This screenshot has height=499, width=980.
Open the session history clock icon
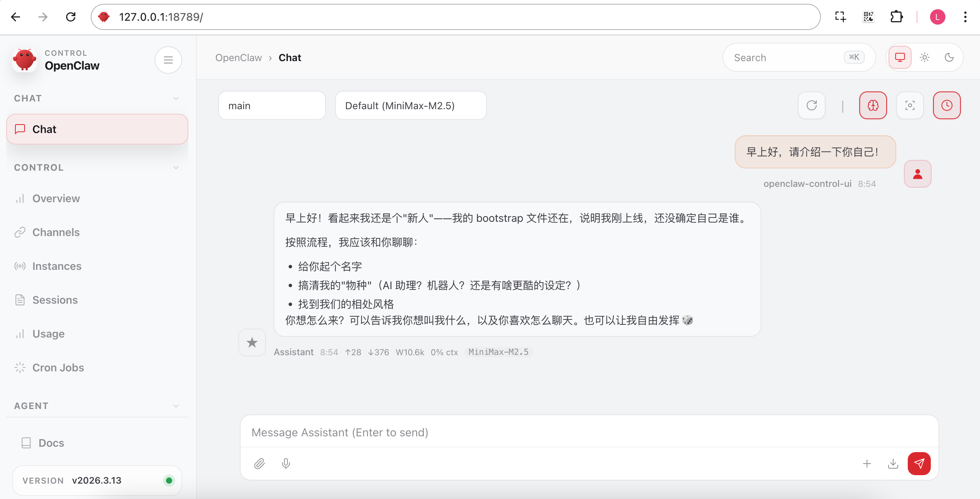point(947,105)
